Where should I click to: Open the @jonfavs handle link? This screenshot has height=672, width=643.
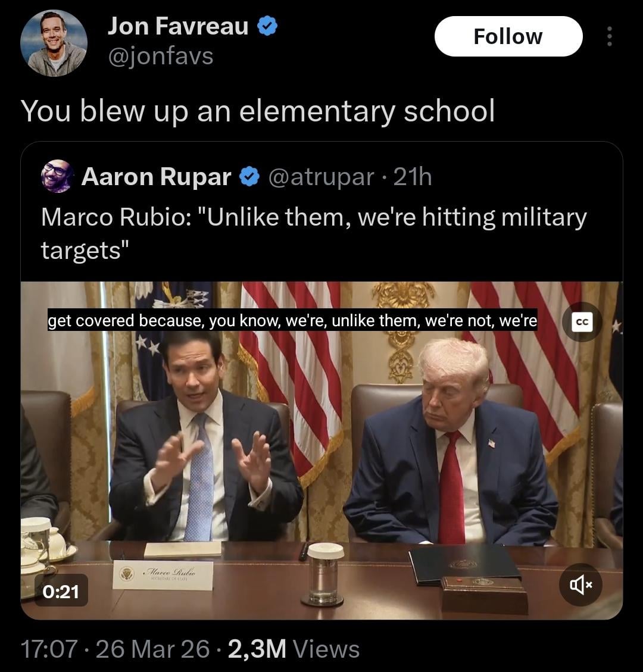pyautogui.click(x=160, y=57)
